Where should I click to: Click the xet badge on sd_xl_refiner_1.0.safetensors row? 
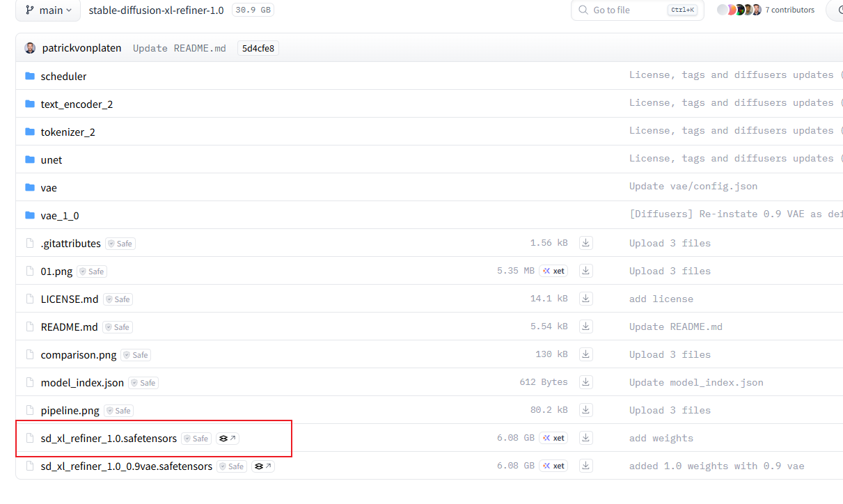click(553, 438)
